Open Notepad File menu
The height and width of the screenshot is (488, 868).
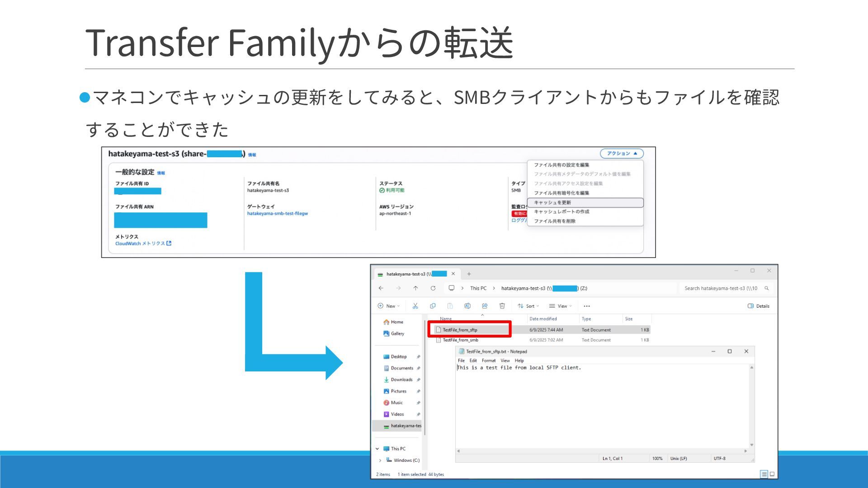click(461, 361)
